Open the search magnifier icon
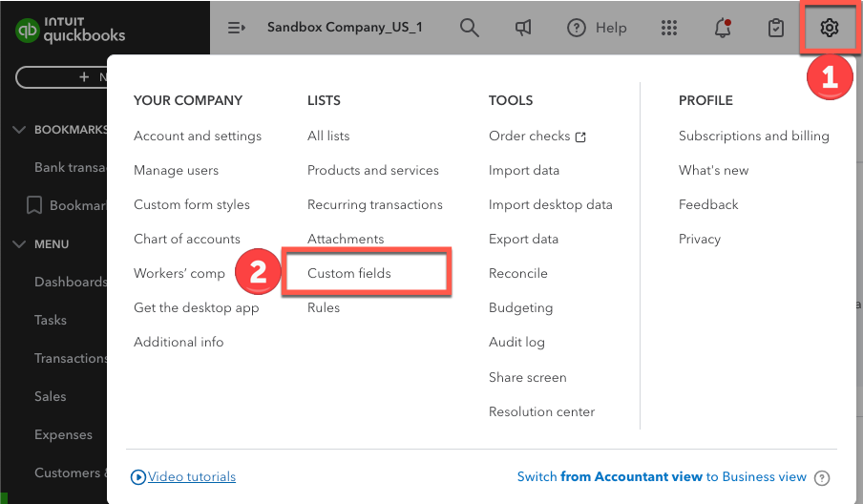This screenshot has height=504, width=863. (469, 28)
